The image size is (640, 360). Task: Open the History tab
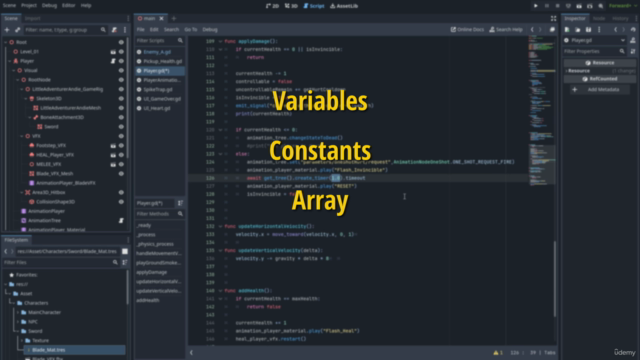point(620,18)
